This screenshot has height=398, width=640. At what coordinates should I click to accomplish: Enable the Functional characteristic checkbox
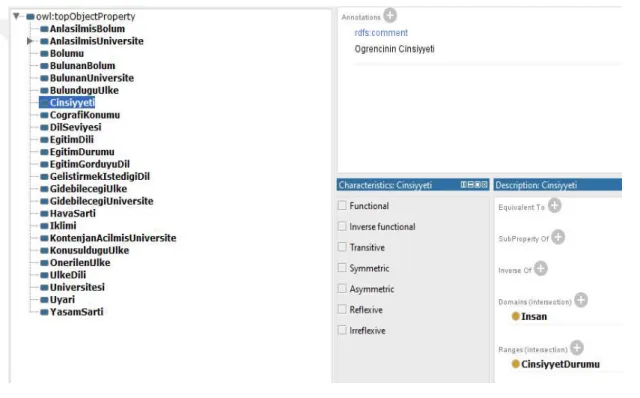coord(342,205)
